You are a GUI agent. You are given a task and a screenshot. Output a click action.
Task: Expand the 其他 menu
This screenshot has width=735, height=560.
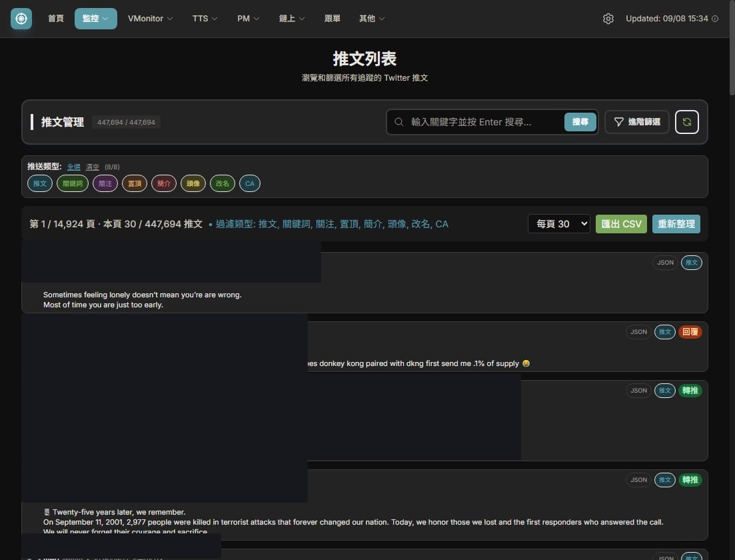pos(372,19)
